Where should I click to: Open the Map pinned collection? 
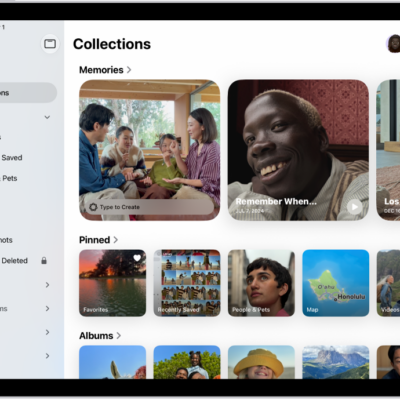(336, 283)
